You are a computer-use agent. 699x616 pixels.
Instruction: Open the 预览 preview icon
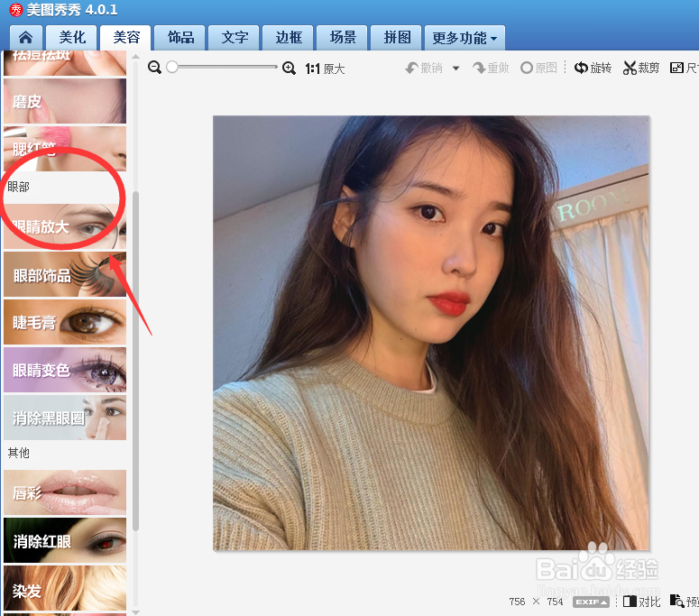[685, 602]
